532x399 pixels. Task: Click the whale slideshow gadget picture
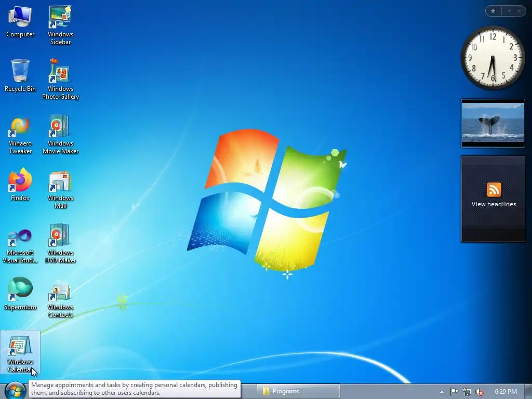click(493, 124)
